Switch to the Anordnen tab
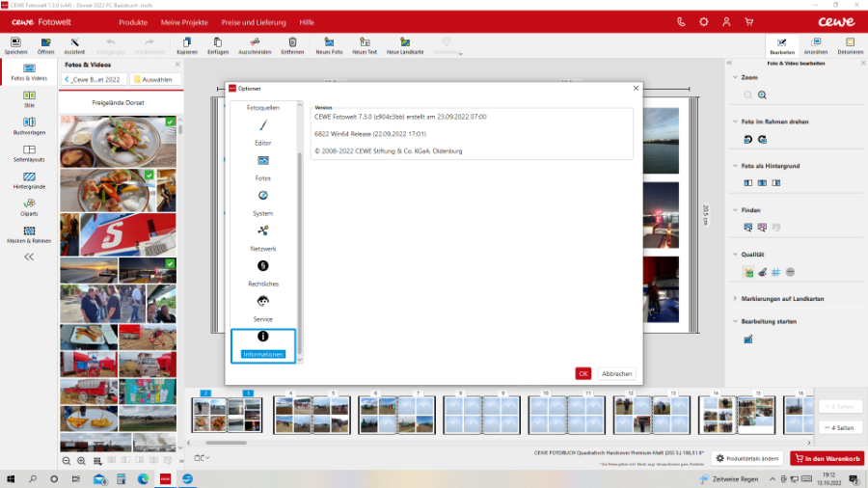868x488 pixels. (816, 45)
